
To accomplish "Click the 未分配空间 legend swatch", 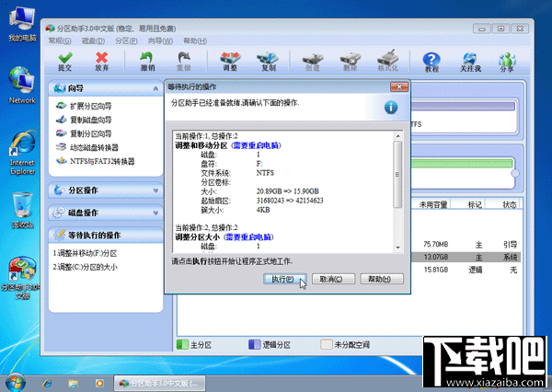I will [327, 344].
